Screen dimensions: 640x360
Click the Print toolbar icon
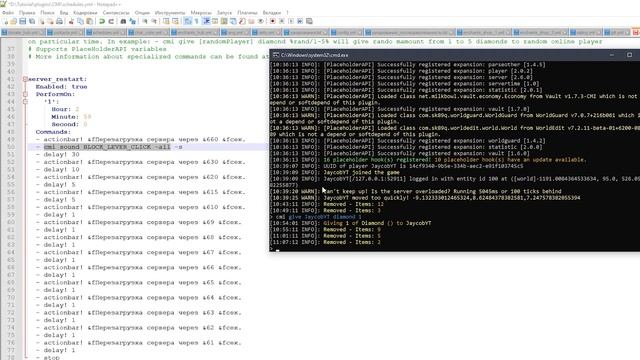(x=60, y=21)
